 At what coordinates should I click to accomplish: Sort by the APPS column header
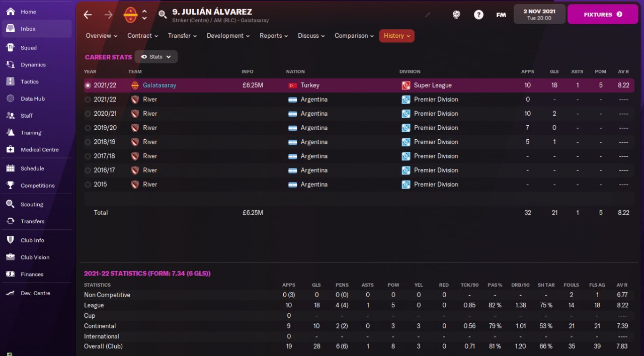(528, 71)
